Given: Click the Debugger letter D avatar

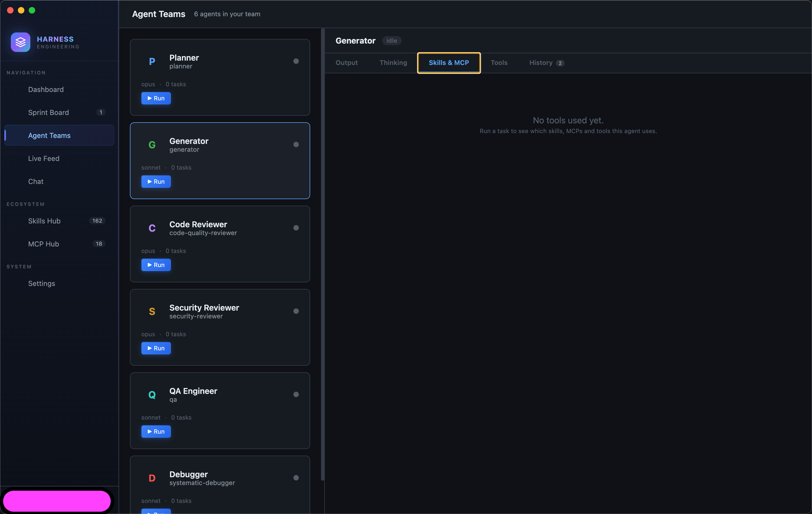Looking at the screenshot, I should pos(152,477).
